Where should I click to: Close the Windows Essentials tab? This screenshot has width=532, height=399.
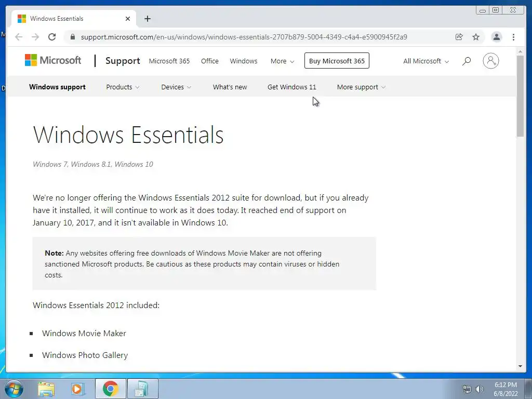point(128,19)
